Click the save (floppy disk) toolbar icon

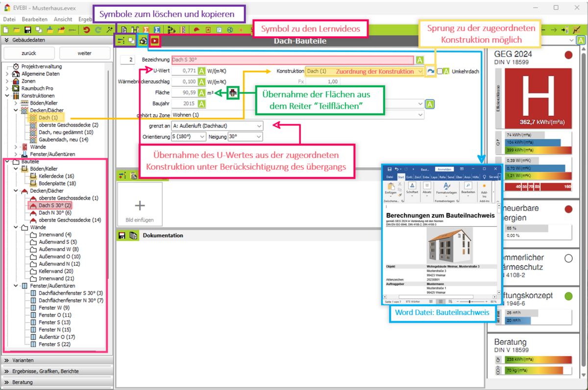point(28,30)
